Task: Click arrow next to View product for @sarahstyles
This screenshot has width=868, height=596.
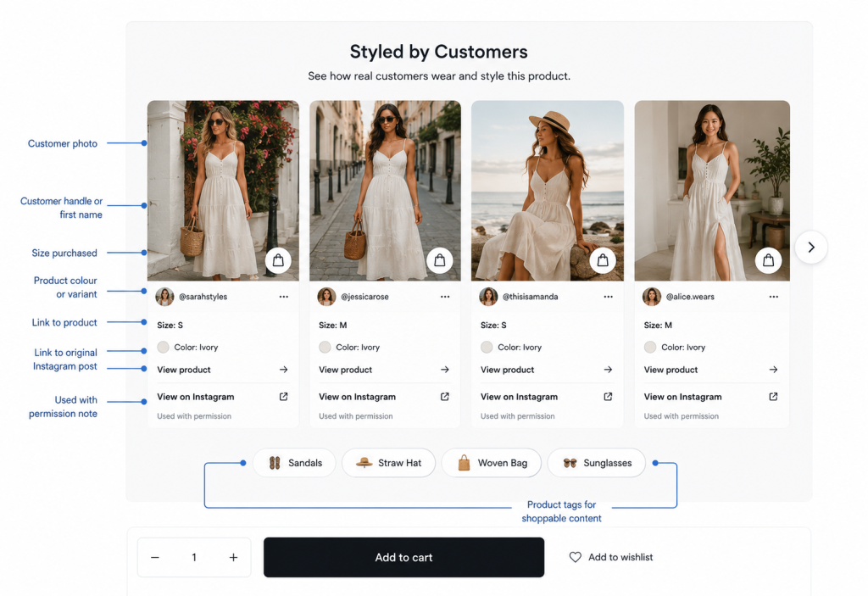Action: click(x=283, y=370)
